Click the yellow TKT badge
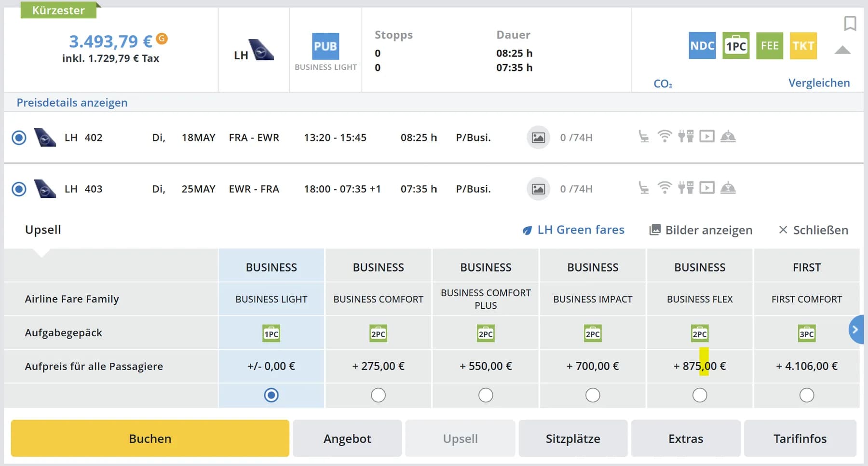 (803, 46)
